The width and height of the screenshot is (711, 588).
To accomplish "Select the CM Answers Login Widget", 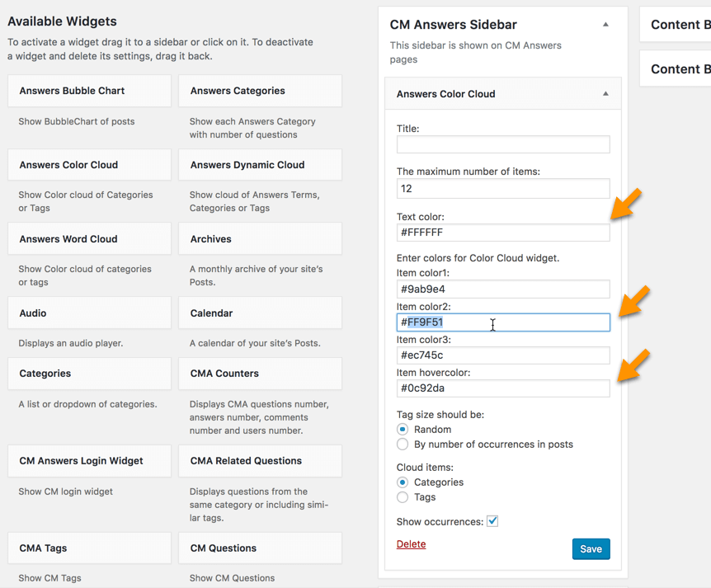I will pyautogui.click(x=89, y=461).
